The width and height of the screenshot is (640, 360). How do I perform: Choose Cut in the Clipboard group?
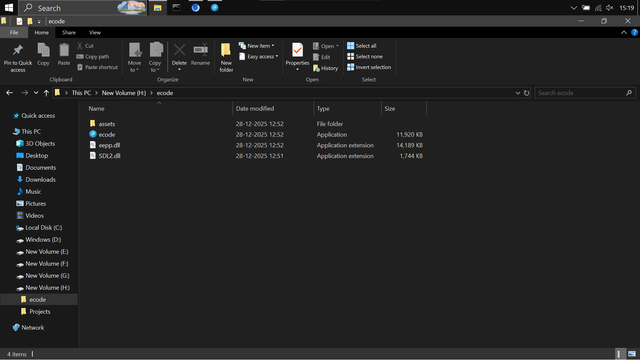(85, 46)
